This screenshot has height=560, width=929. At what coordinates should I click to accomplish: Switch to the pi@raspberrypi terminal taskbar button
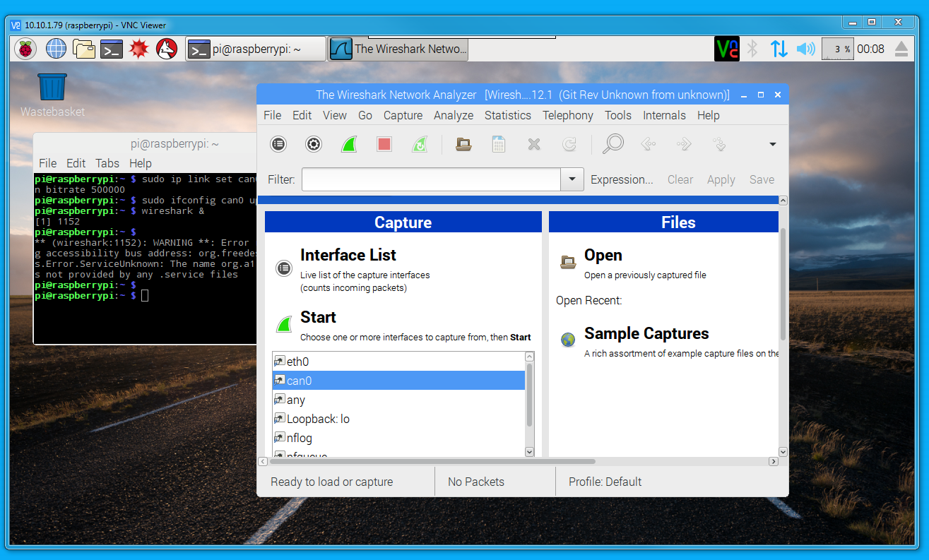pos(256,49)
